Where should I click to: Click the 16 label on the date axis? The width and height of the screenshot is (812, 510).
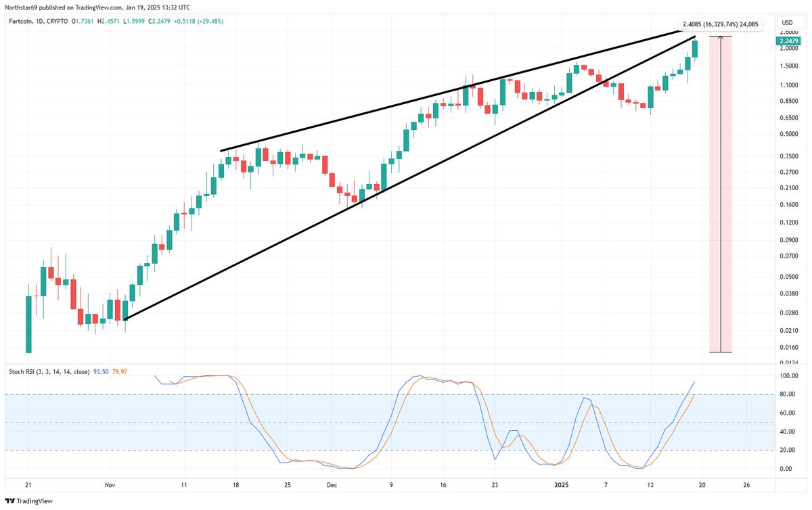(x=443, y=485)
